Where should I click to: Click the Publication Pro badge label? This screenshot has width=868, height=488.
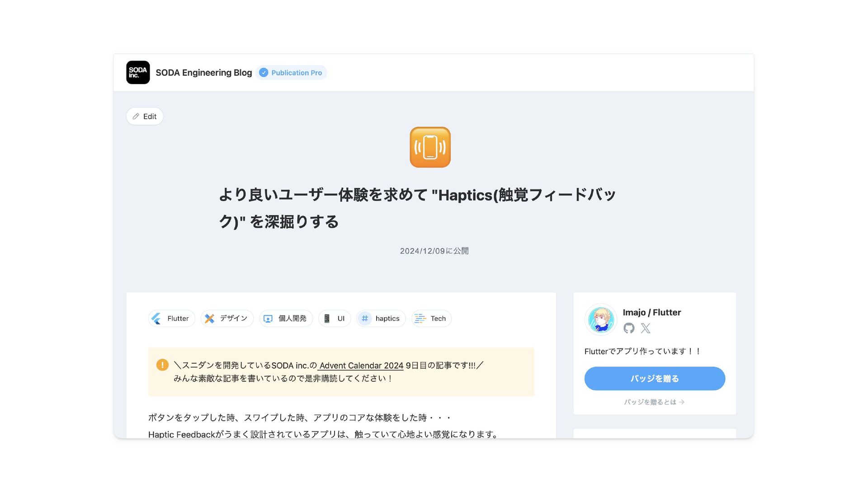(x=297, y=73)
